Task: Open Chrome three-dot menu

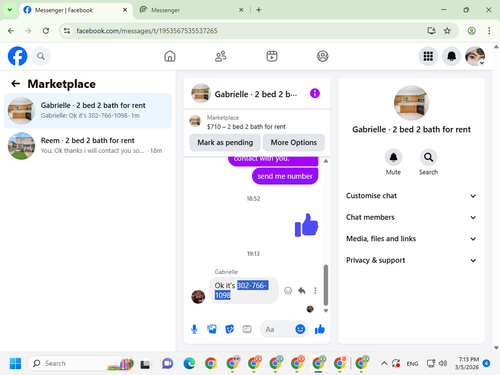Action: pos(489,31)
